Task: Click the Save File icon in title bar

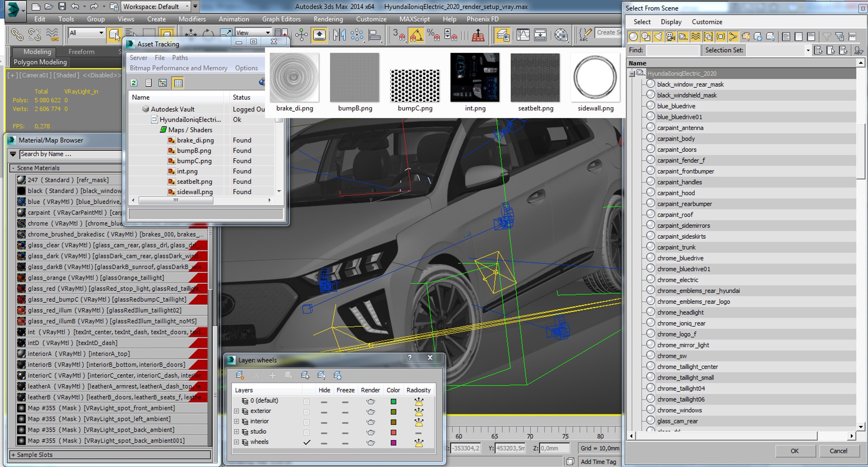Action: [62, 6]
